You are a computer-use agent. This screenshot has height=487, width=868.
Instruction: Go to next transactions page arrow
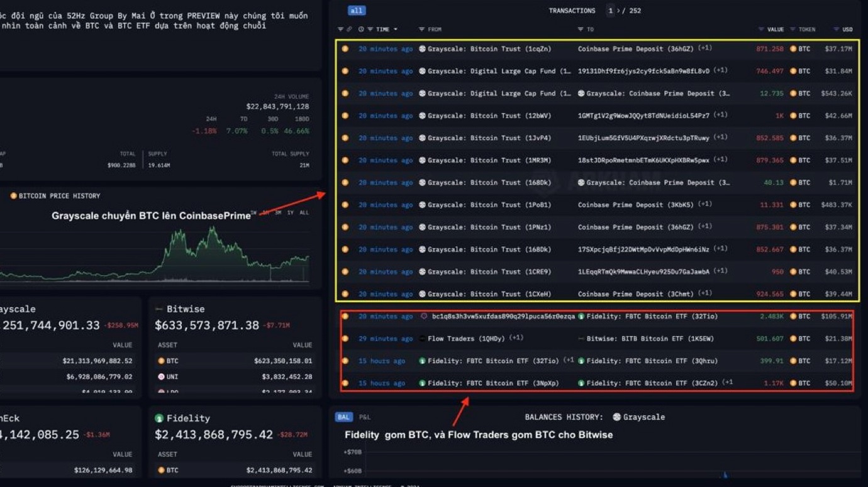pos(618,11)
